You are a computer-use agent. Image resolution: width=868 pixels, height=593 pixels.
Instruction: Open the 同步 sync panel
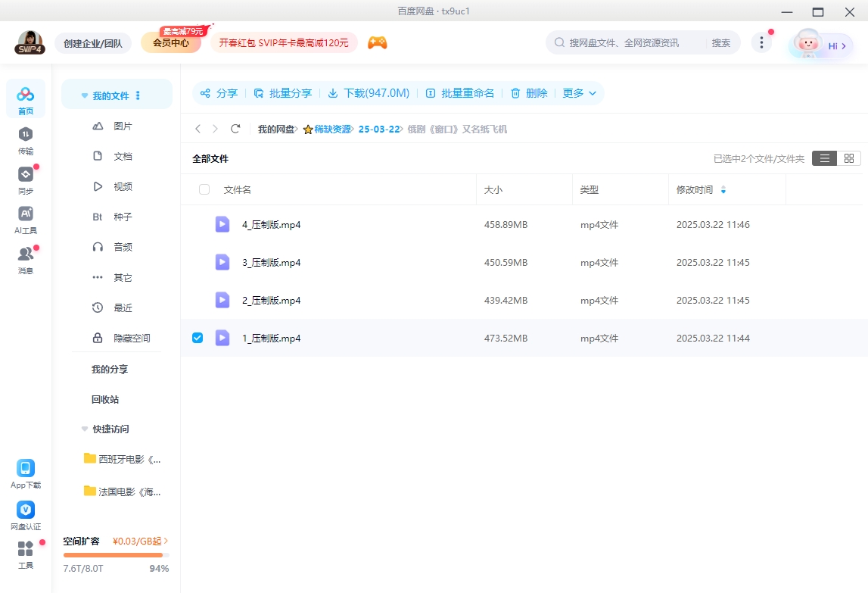click(25, 180)
